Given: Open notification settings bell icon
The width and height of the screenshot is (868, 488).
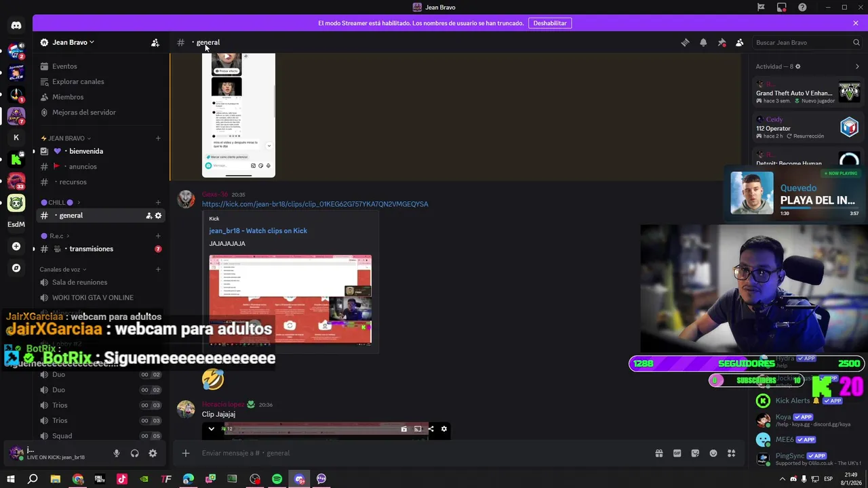Looking at the screenshot, I should (x=703, y=42).
